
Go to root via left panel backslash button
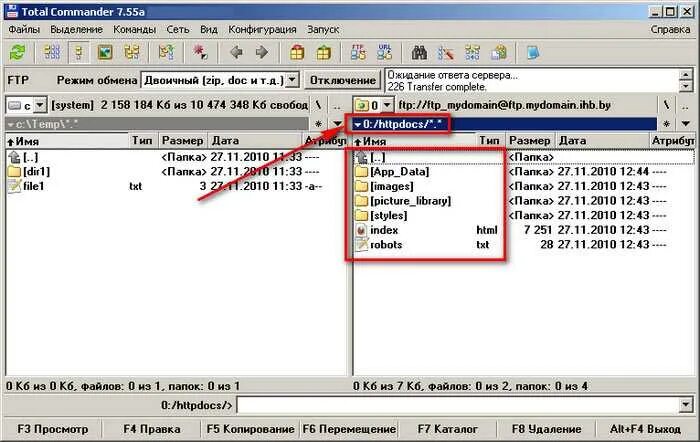[318, 105]
